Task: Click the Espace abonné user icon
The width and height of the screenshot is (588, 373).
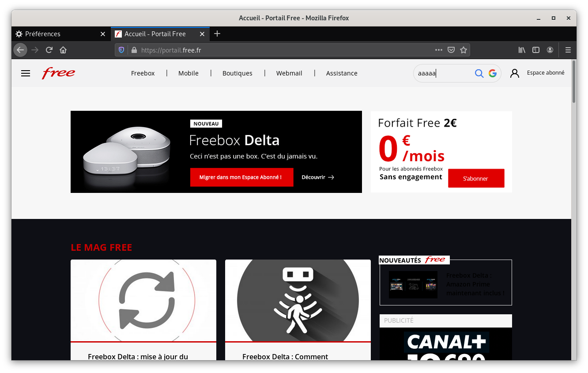Action: [x=515, y=73]
